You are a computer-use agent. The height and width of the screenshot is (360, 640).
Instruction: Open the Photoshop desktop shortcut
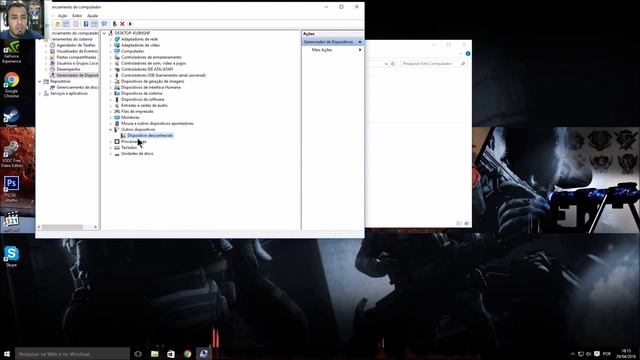(x=11, y=189)
